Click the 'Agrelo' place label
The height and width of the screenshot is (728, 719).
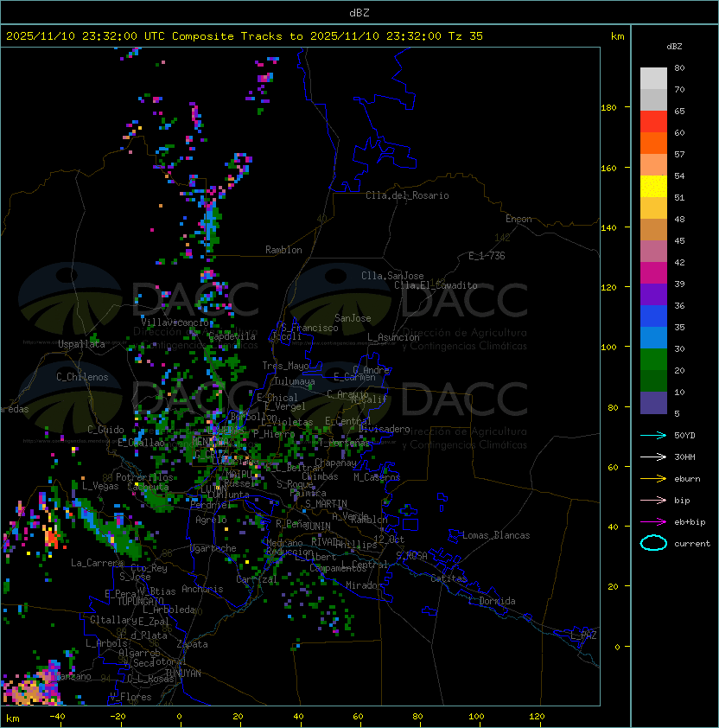211,520
